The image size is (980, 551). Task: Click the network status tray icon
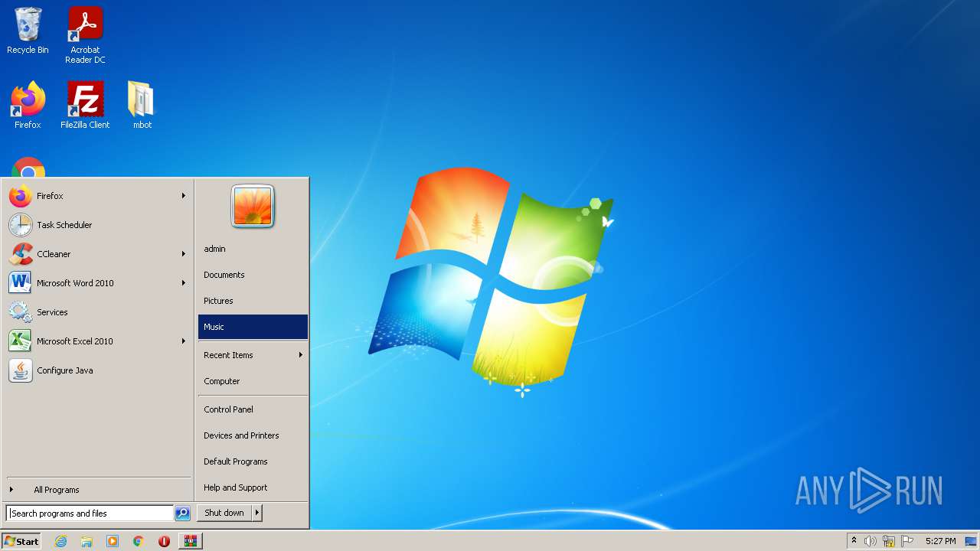click(889, 541)
